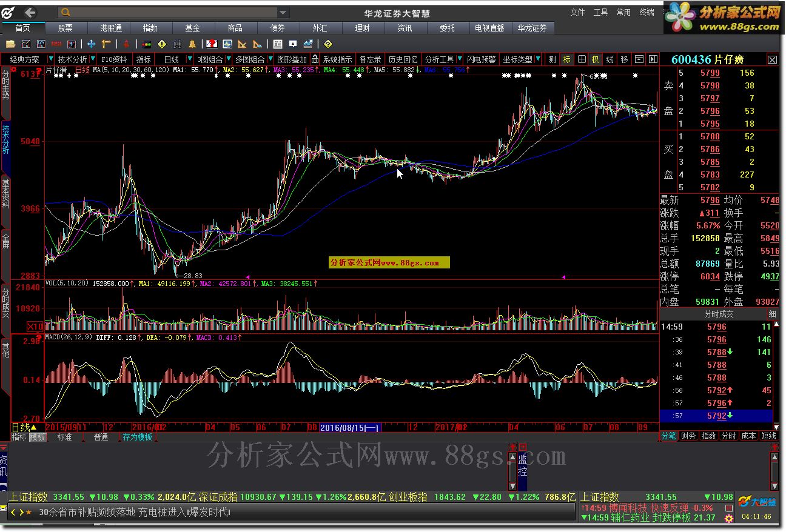
Task: Click the F10资料 button
Action: tap(114, 59)
